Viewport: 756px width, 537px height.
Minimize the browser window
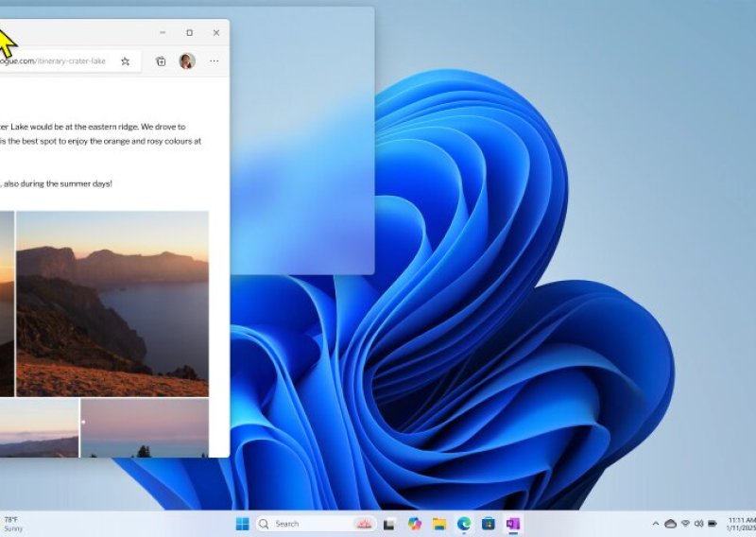pos(163,33)
